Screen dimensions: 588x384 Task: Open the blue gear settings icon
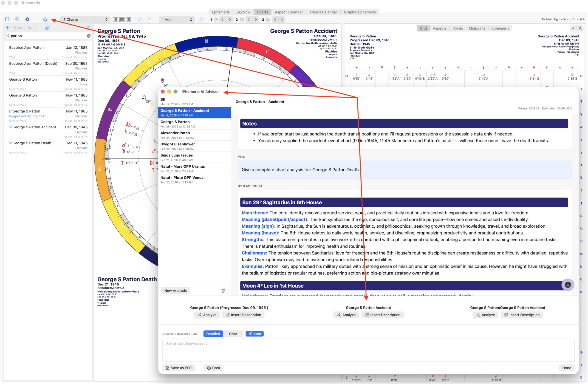point(27,19)
